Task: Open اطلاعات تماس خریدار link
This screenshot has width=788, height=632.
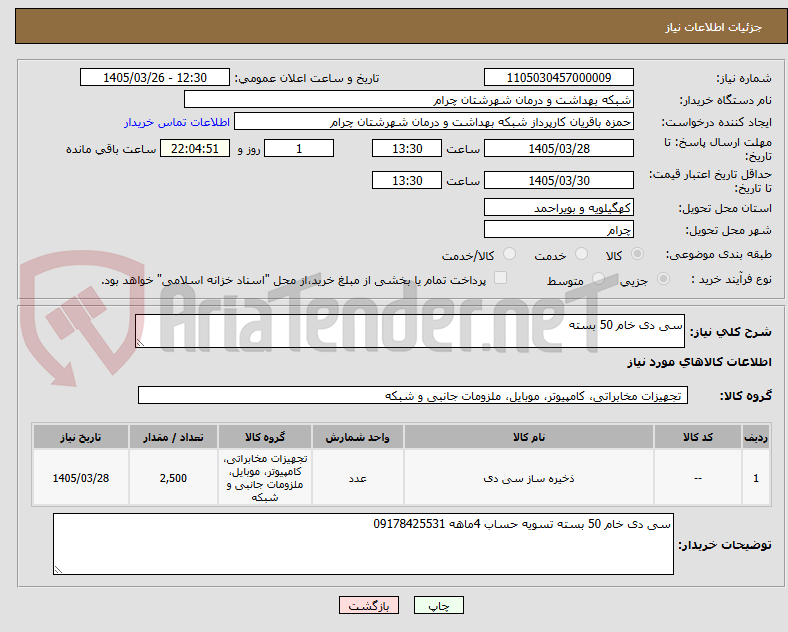Action: tap(177, 122)
